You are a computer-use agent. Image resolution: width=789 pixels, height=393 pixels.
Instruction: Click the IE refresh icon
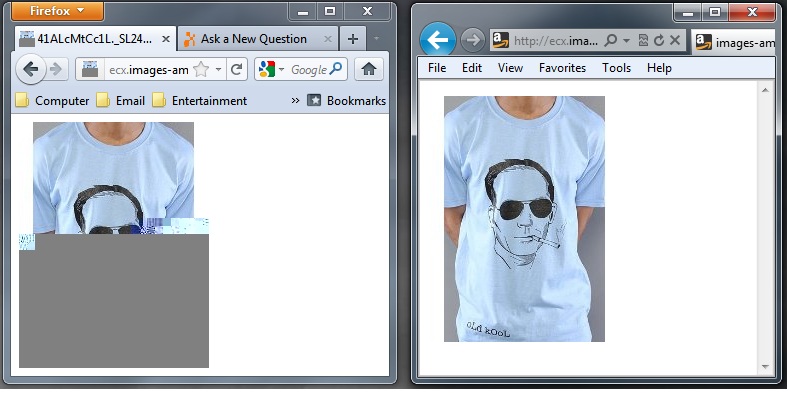click(659, 41)
